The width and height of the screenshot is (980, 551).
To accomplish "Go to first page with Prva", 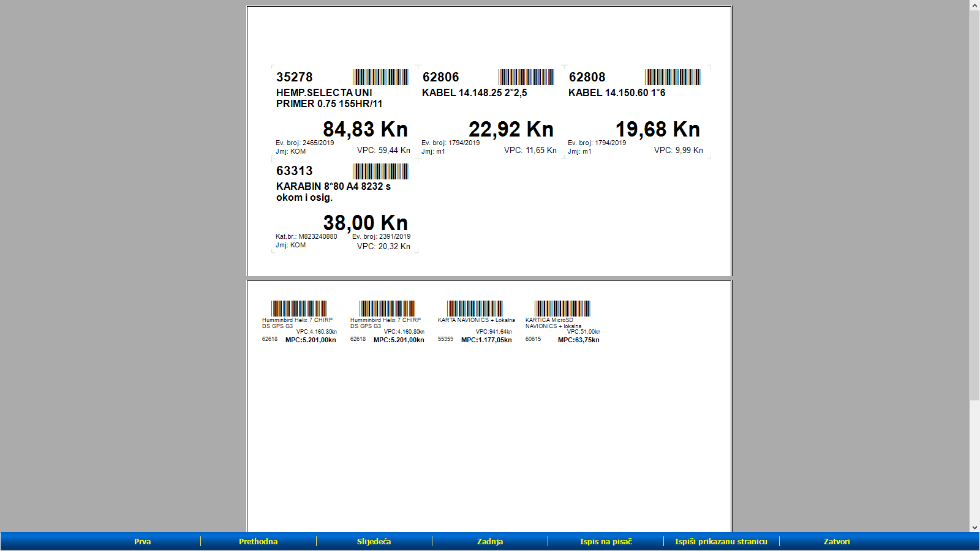I will 143,541.
